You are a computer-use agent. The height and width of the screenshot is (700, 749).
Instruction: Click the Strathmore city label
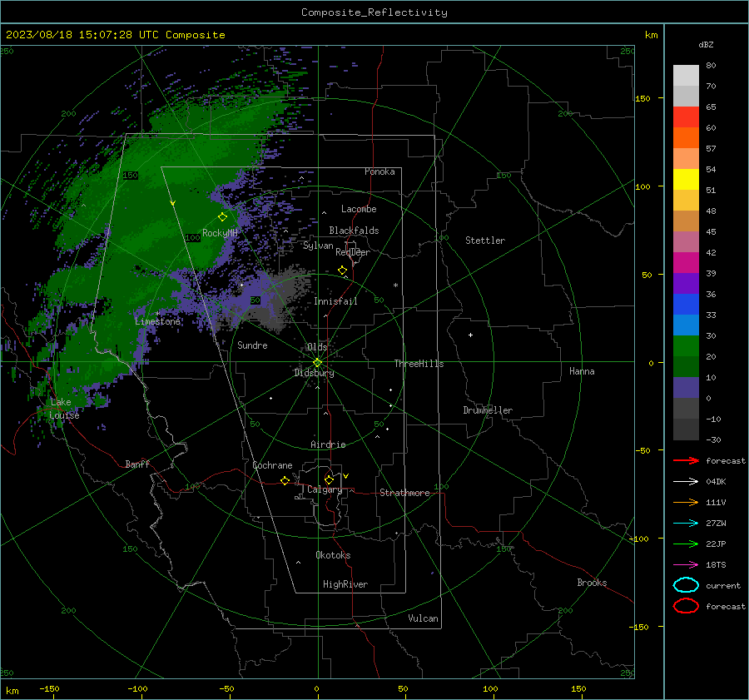pyautogui.click(x=404, y=493)
